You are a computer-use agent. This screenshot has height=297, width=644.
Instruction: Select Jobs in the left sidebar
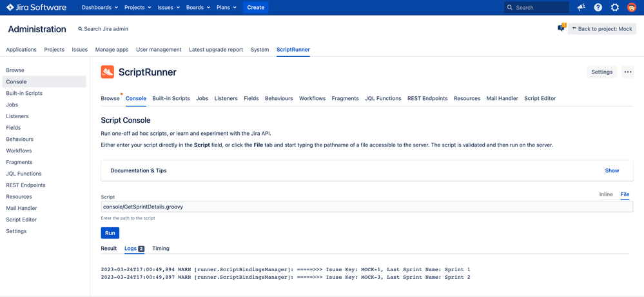(12, 105)
